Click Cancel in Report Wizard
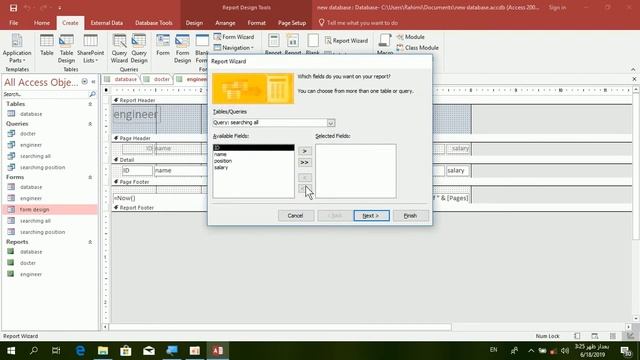 pyautogui.click(x=296, y=216)
